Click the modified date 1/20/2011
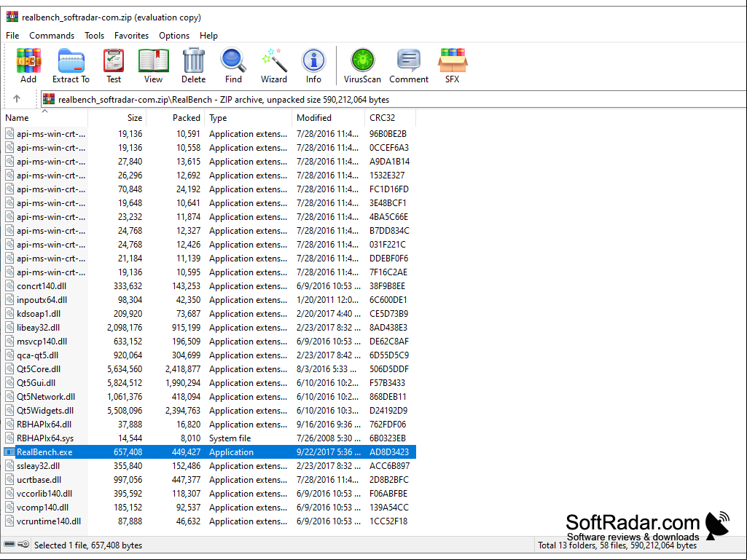The width and height of the screenshot is (747, 560). [x=327, y=300]
